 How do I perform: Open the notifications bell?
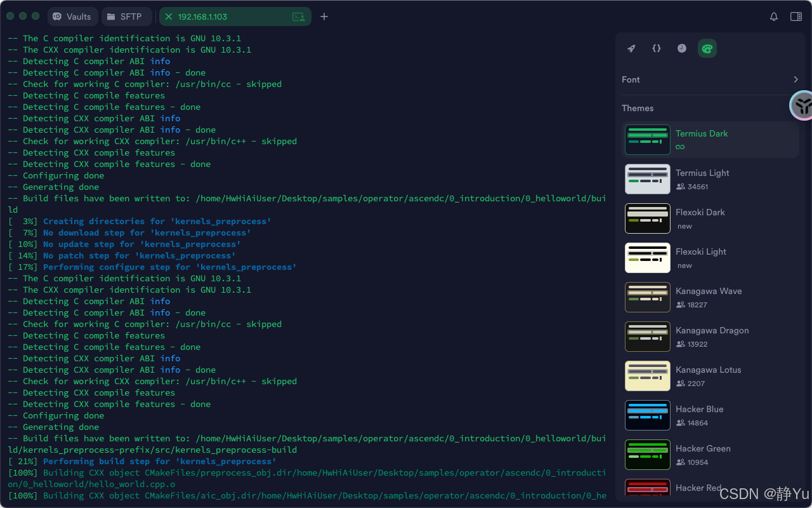click(774, 17)
